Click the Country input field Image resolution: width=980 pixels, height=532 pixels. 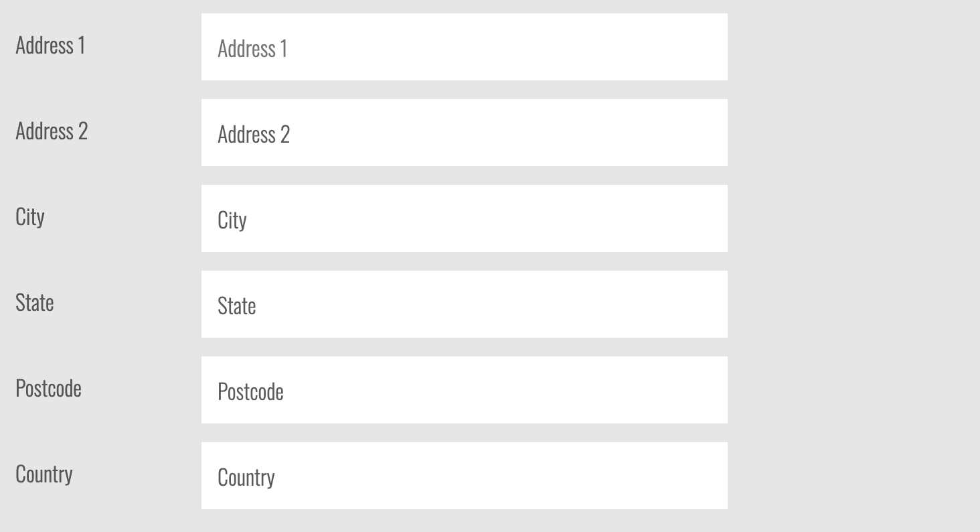pyautogui.click(x=464, y=476)
